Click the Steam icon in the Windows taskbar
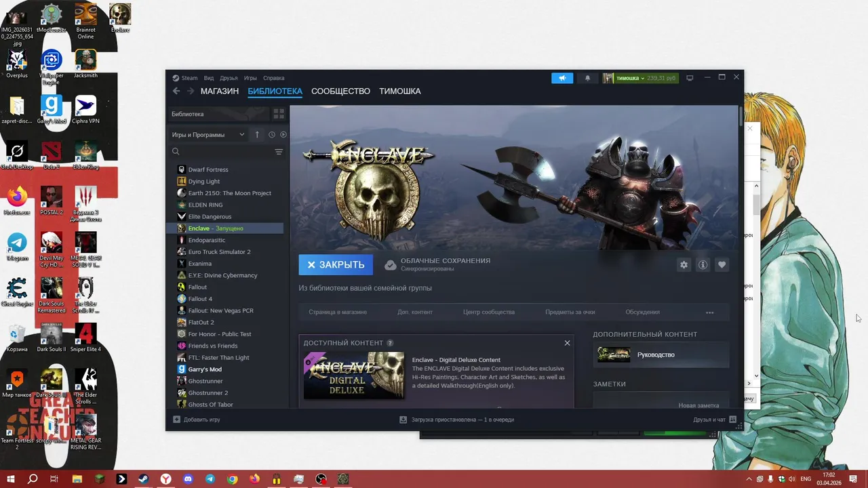Screen dimensions: 868x488 (x=144, y=479)
